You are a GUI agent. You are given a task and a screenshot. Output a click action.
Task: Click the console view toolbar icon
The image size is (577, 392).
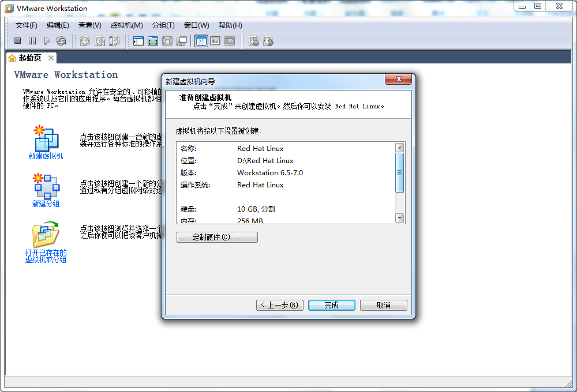click(x=230, y=41)
